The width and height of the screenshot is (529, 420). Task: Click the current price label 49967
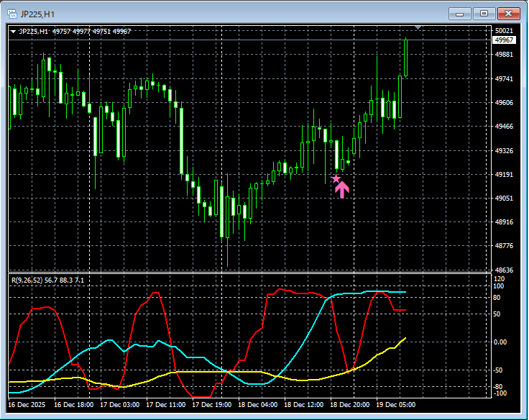click(x=503, y=40)
